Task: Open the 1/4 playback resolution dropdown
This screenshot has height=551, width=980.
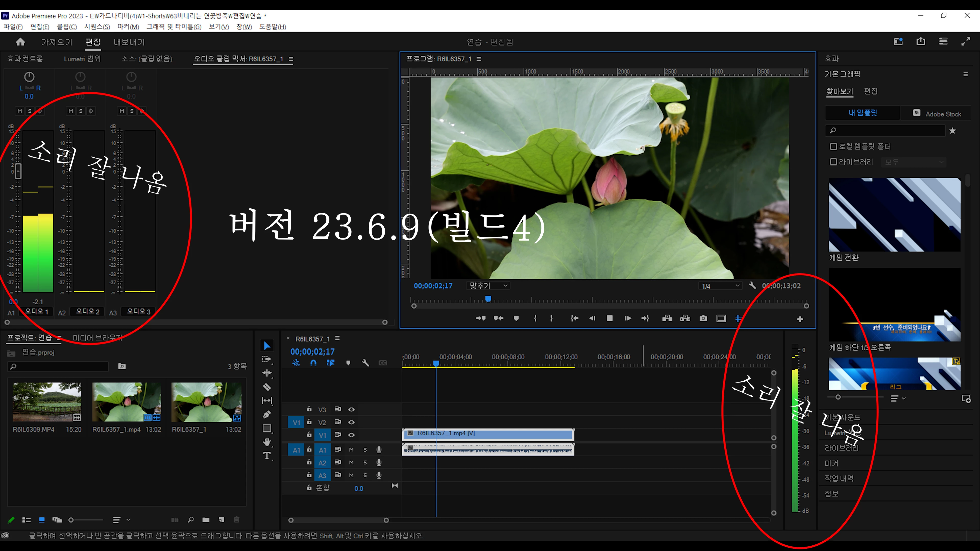Action: 720,286
